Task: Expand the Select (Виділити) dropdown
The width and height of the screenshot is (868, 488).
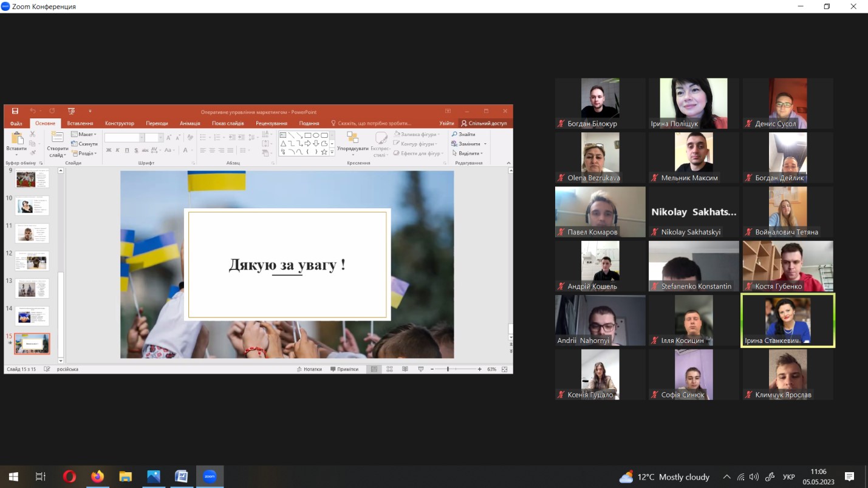Action: click(x=468, y=154)
